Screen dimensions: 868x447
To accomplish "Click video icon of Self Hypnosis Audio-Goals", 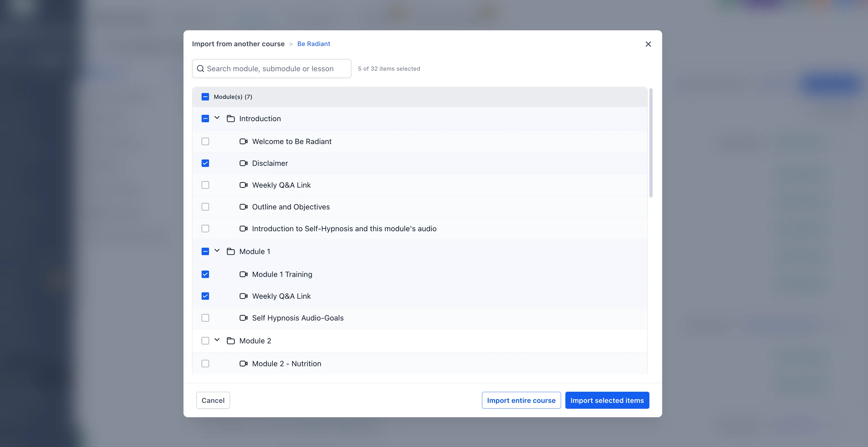I will click(243, 318).
